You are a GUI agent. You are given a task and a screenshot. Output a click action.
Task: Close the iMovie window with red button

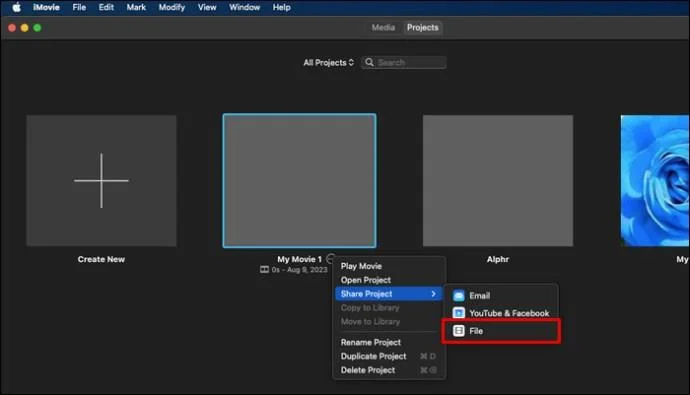coord(12,28)
